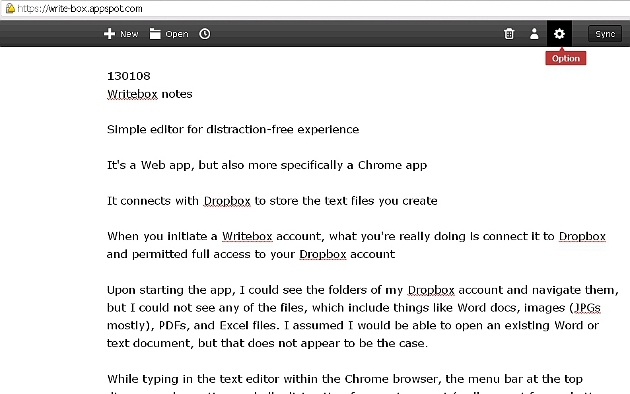Screen dimensions: 630x394
Task: Open options with the gear icon
Action: (559, 34)
